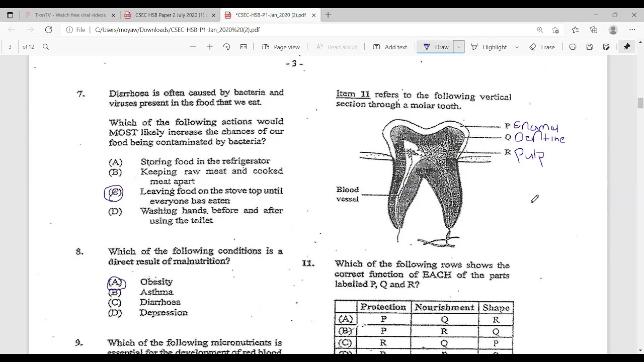Switch to CSEC HSB Paper 2 July 2020 tab
Viewport: 644px width, 362px height.
click(x=170, y=15)
